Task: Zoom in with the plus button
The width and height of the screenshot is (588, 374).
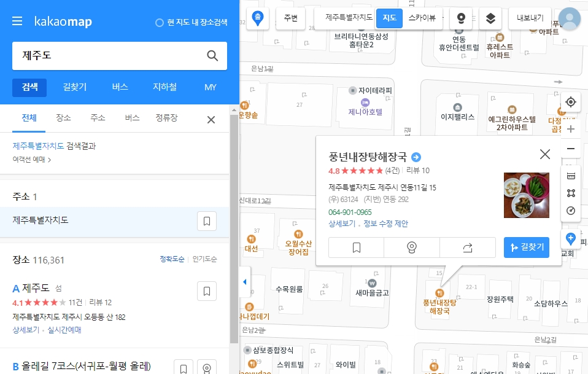Action: [571, 129]
